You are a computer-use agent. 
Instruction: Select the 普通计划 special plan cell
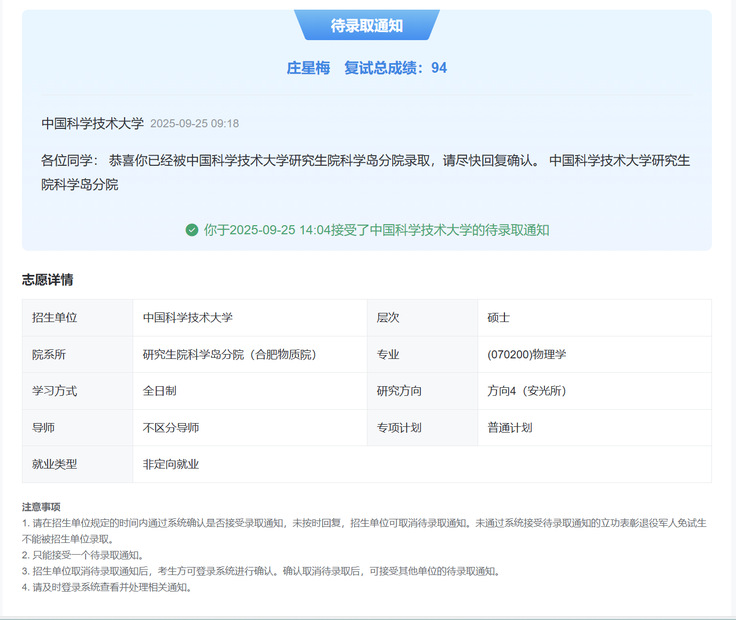(510, 428)
